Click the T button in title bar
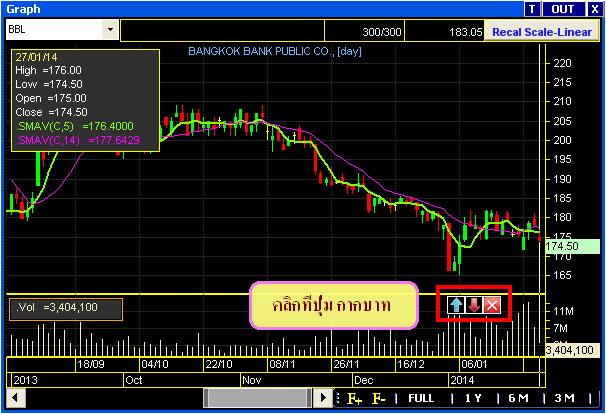This screenshot has width=606, height=414. [532, 9]
